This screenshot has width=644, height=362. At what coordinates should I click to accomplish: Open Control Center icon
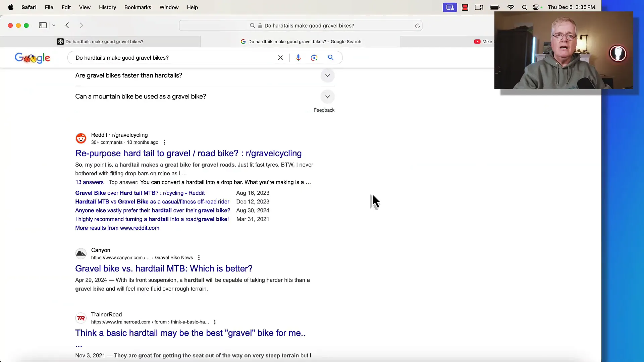coord(536,7)
